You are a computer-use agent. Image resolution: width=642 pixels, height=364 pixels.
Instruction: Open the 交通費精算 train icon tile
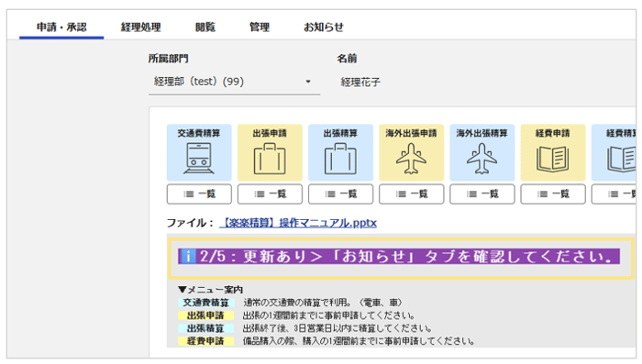199,152
